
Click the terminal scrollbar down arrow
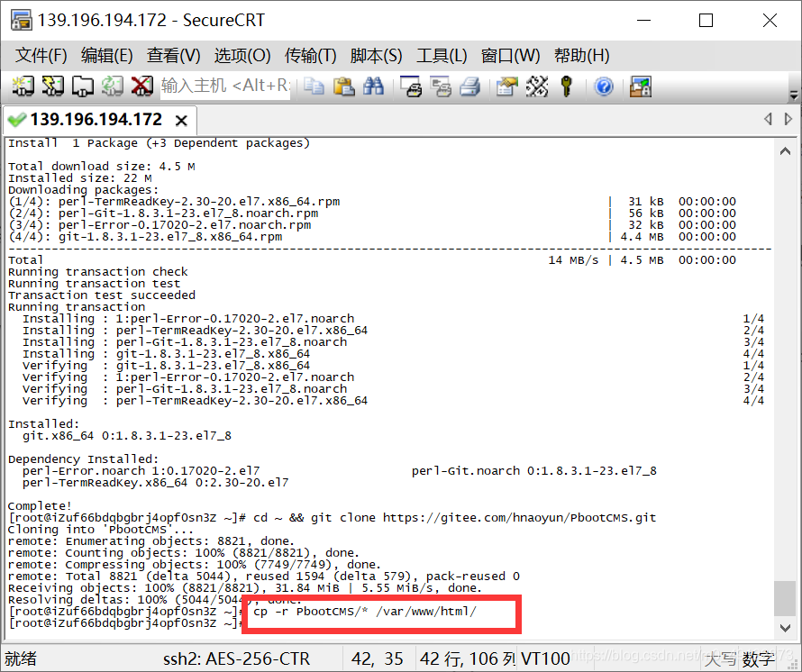[785, 628]
